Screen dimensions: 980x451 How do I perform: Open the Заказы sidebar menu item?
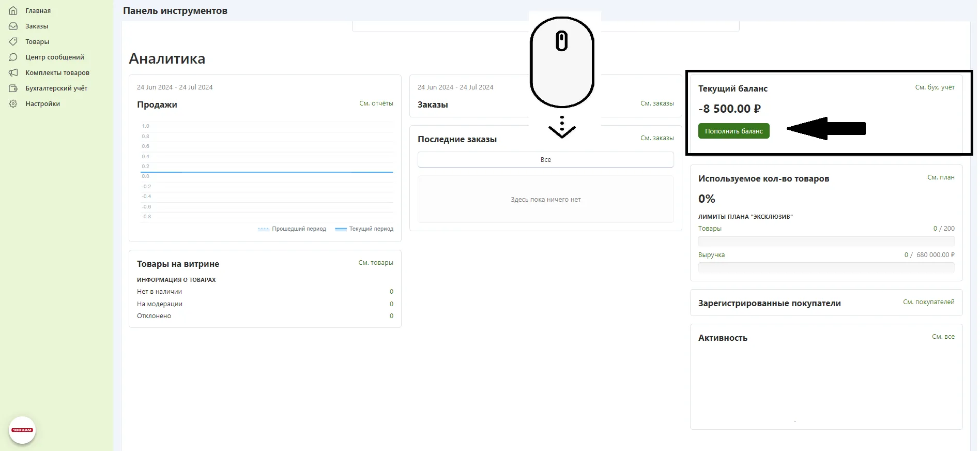pos(37,26)
